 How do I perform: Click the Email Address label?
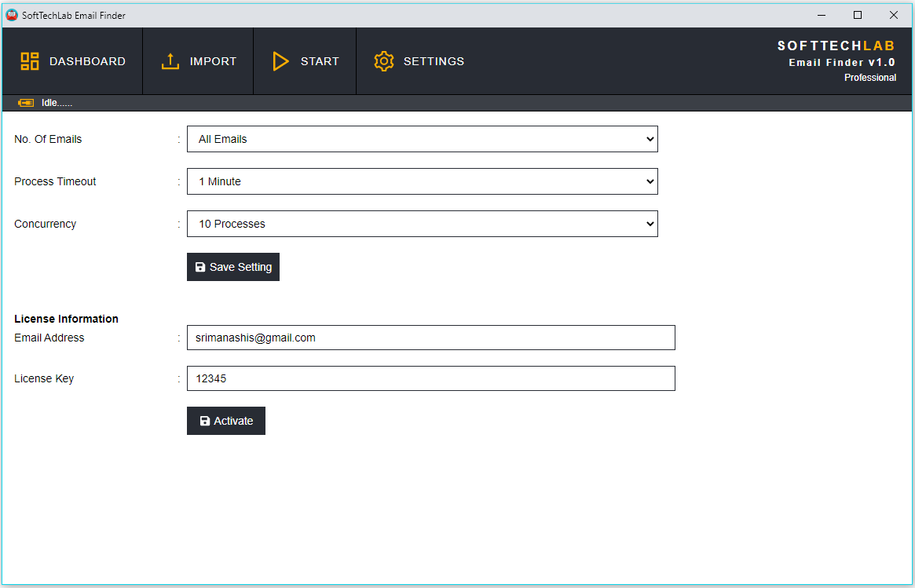(49, 338)
